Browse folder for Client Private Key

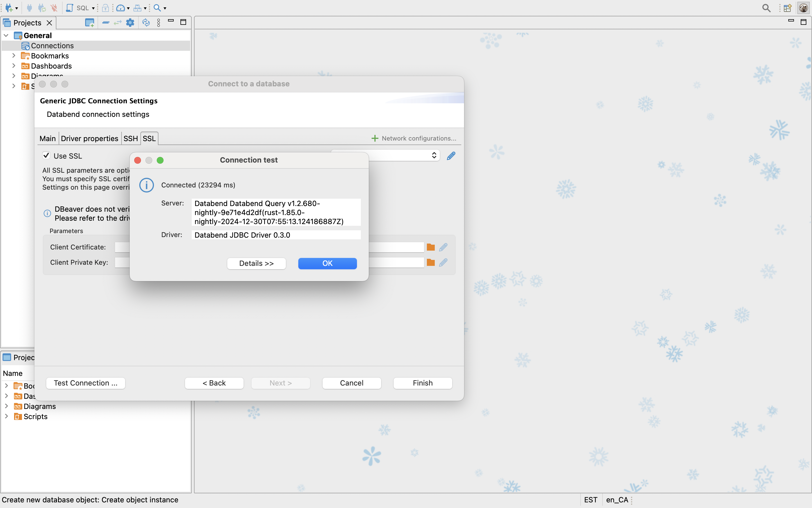[431, 262]
